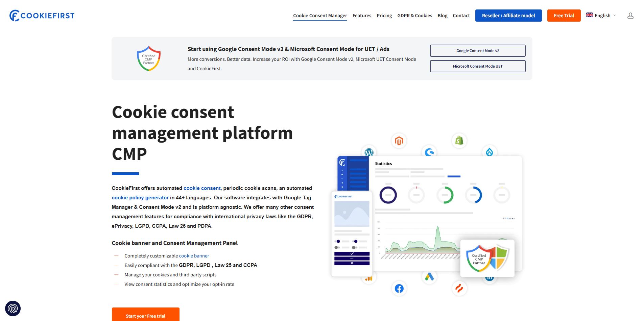Image resolution: width=644 pixels, height=321 pixels.
Task: Click the blue circular S icon
Action: (x=429, y=152)
